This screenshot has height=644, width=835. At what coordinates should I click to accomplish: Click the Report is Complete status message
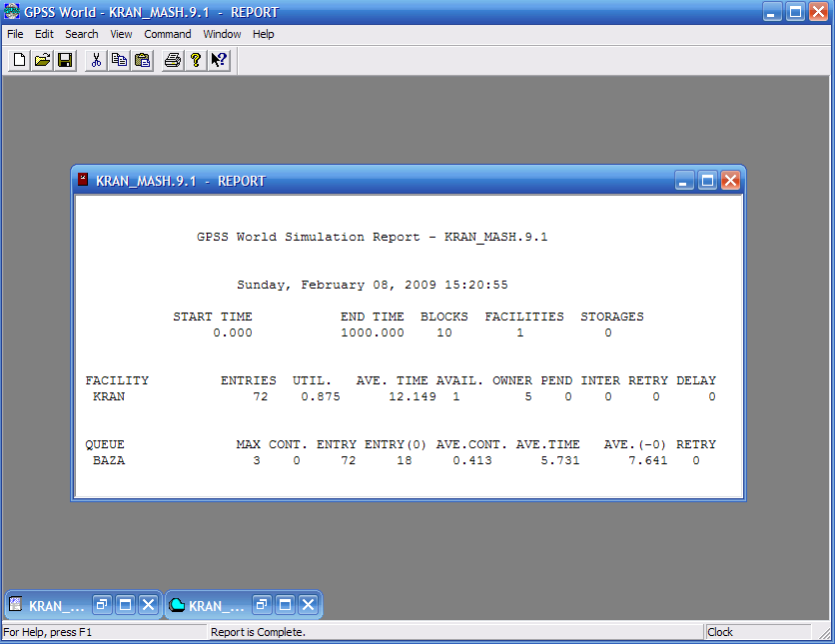click(258, 632)
